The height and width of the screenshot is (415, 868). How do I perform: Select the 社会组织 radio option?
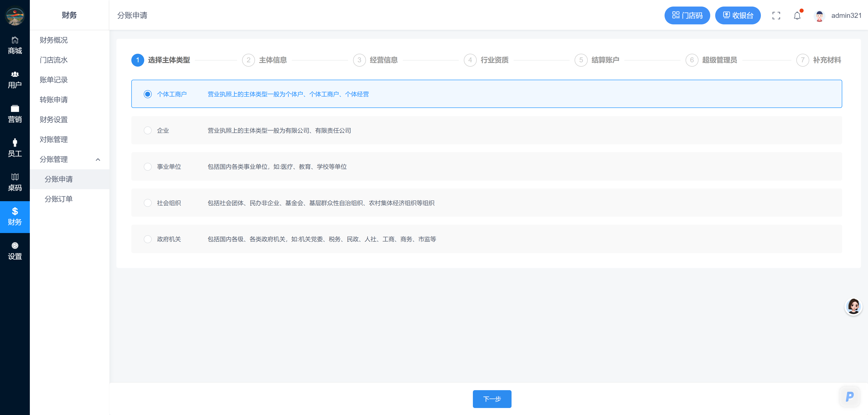tap(148, 203)
